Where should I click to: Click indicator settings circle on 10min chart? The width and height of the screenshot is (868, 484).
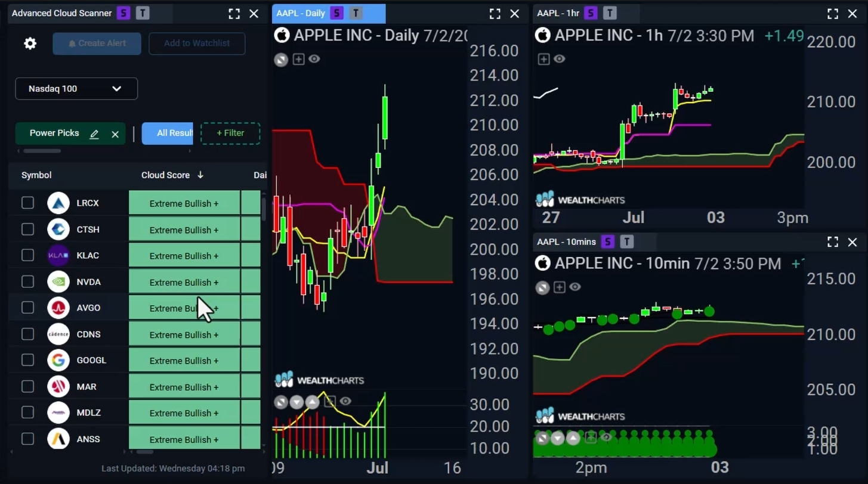[542, 288]
